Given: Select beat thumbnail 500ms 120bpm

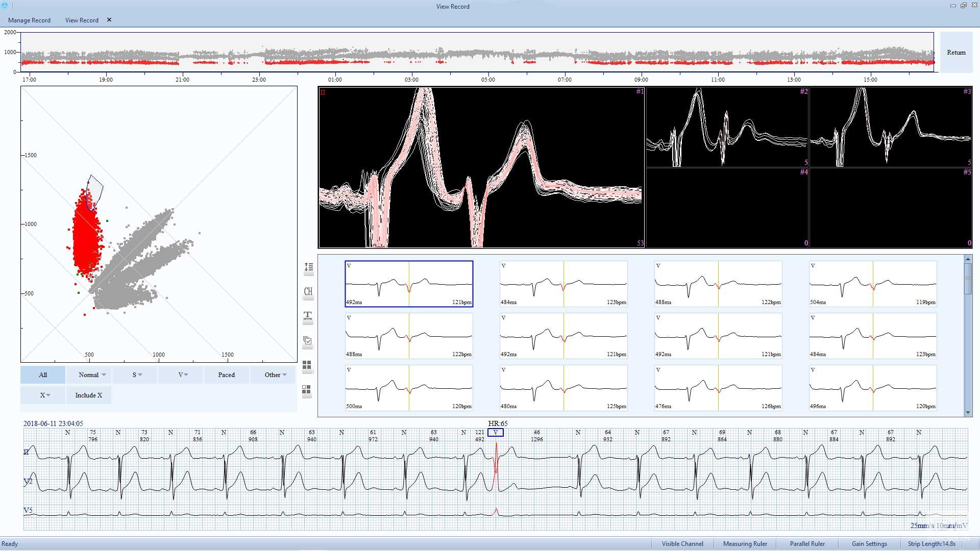Looking at the screenshot, I should click(409, 388).
